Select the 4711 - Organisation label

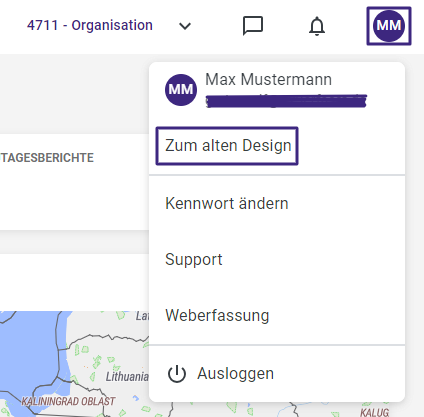click(x=90, y=25)
